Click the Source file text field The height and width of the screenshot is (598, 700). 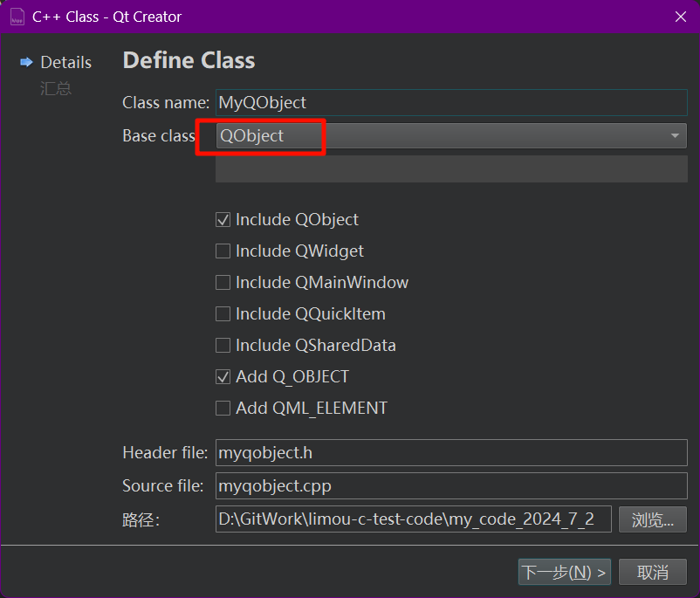point(451,485)
